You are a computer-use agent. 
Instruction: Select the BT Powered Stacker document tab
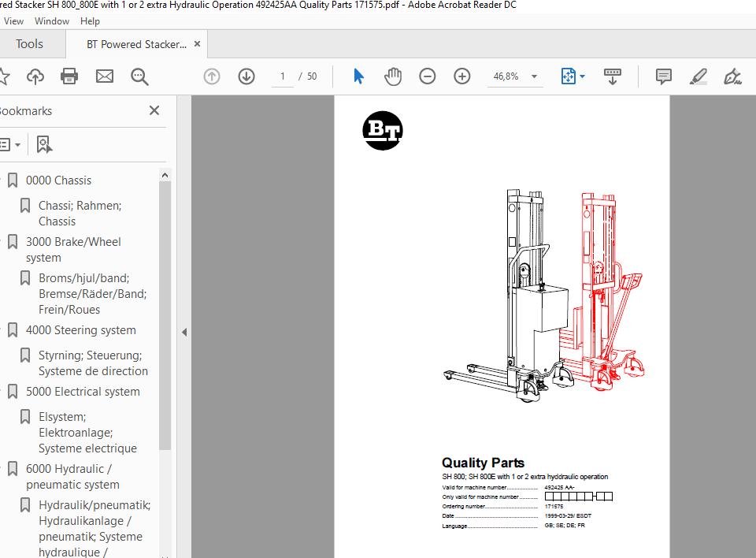pos(136,44)
